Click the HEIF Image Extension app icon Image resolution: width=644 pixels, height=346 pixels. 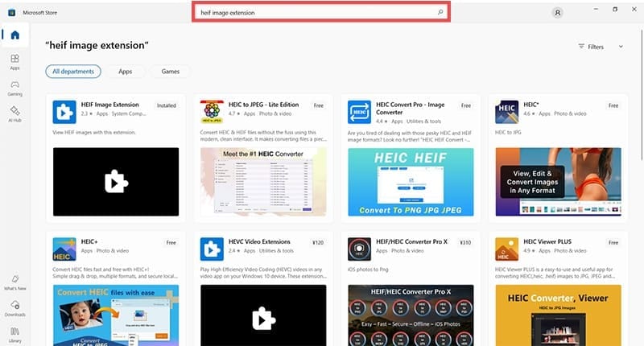click(64, 112)
